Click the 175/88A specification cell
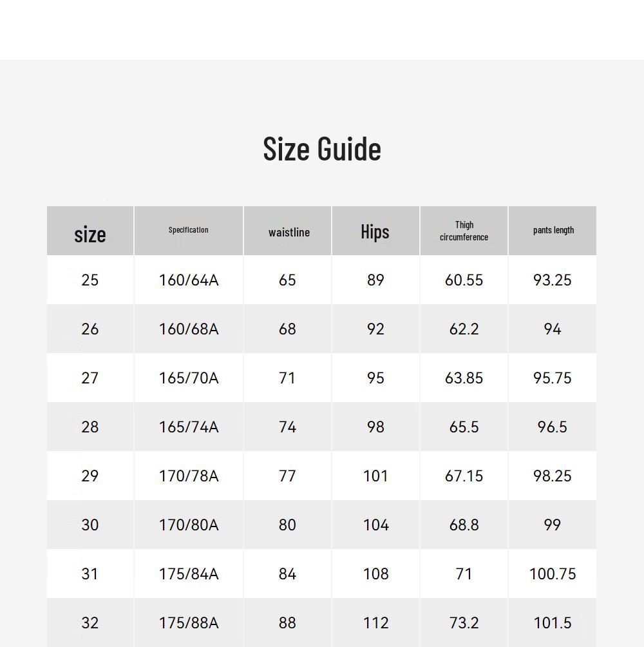Viewport: 644px width, 647px height. point(189,623)
